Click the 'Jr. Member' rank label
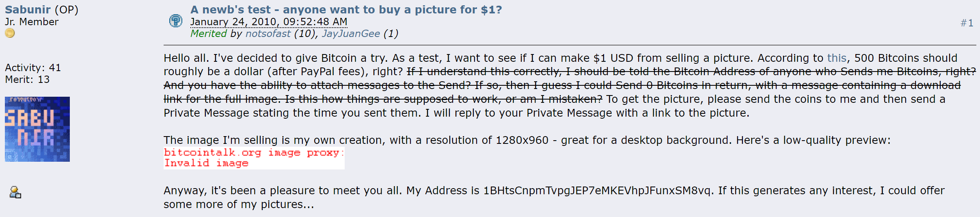Image resolution: width=980 pixels, height=217 pixels. coord(32,22)
